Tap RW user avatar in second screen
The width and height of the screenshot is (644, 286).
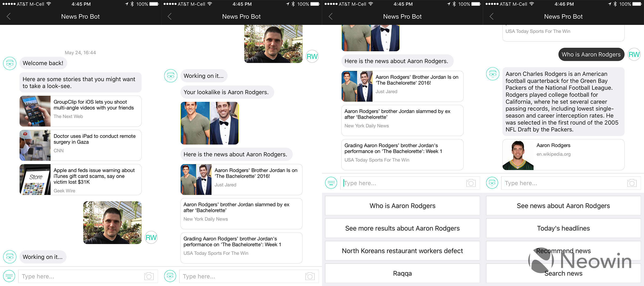(x=312, y=56)
